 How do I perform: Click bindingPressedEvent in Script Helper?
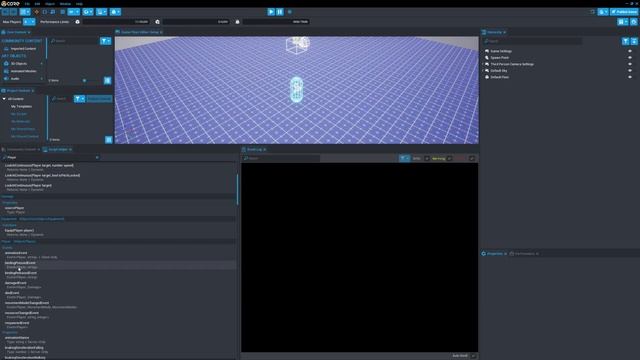pyautogui.click(x=20, y=263)
